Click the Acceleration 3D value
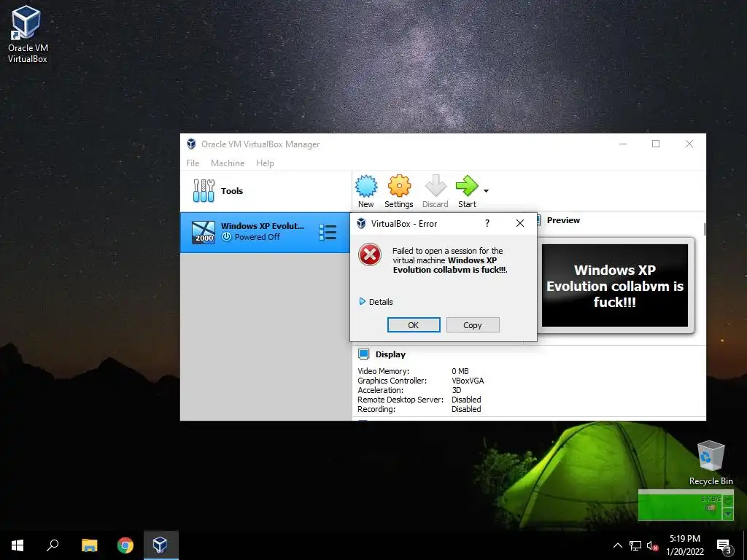Viewport: 747px width, 560px height. coord(457,390)
